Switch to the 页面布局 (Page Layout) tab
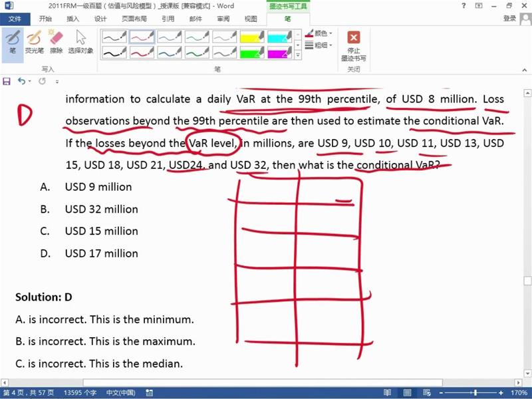The image size is (532, 399). coord(135,19)
